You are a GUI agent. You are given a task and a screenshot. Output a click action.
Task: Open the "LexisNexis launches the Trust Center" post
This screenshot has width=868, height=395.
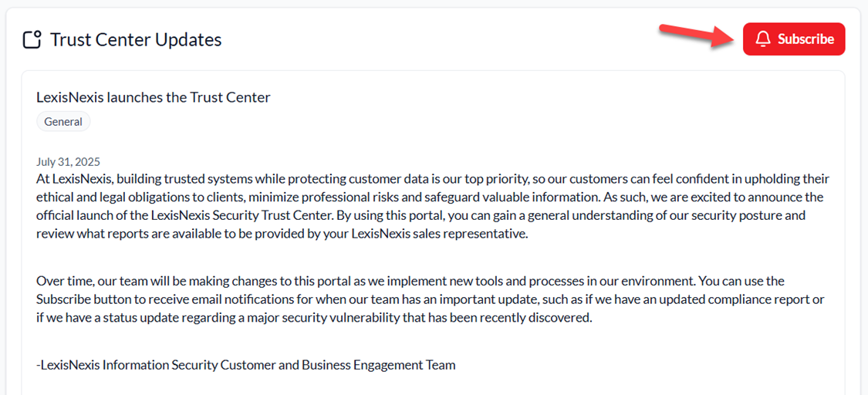[153, 97]
